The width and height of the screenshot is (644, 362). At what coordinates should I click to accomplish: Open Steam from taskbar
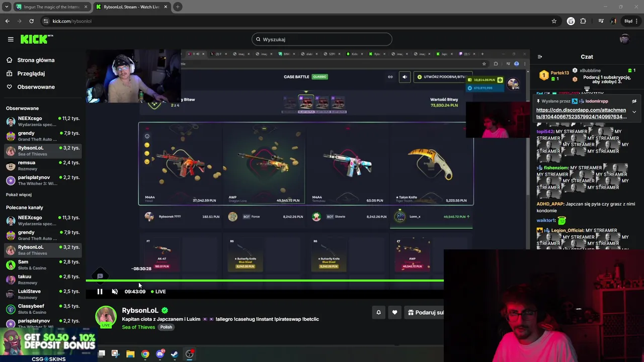(175, 354)
